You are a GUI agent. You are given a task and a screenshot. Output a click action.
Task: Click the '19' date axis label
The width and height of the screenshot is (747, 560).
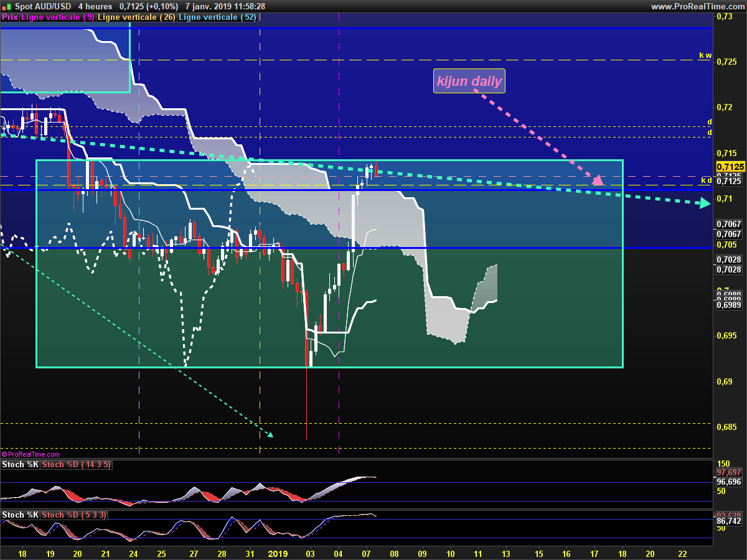pyautogui.click(x=50, y=553)
